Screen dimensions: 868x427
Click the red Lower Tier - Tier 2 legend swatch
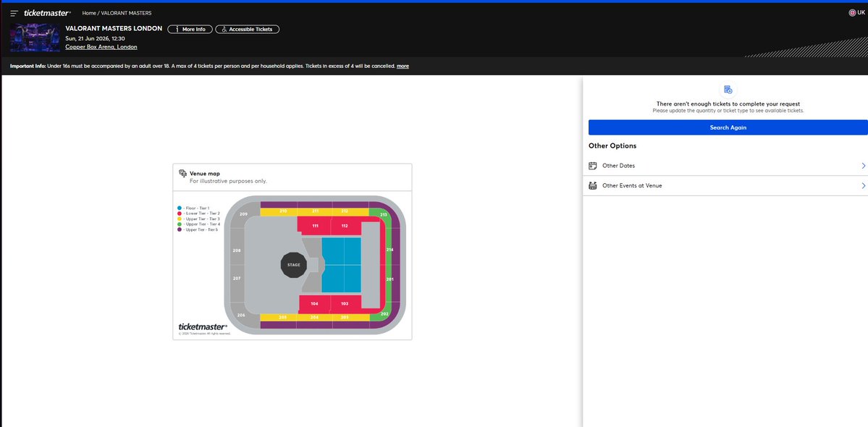pyautogui.click(x=180, y=213)
